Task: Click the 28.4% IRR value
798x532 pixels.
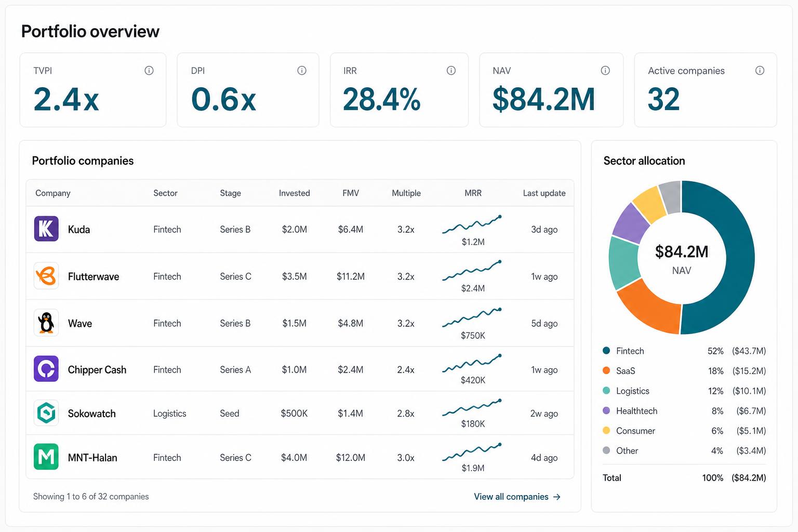Action: (382, 99)
